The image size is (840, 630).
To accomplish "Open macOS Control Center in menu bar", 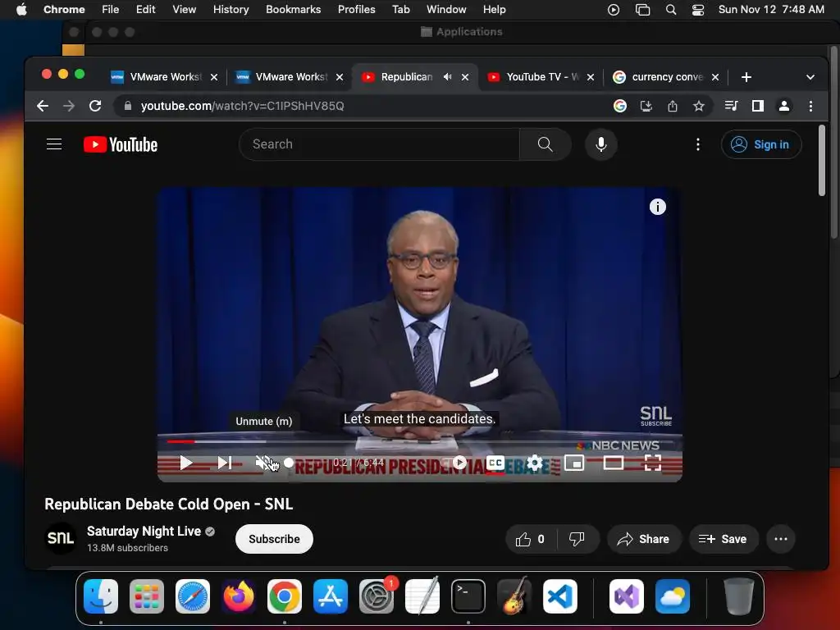I will (x=697, y=9).
